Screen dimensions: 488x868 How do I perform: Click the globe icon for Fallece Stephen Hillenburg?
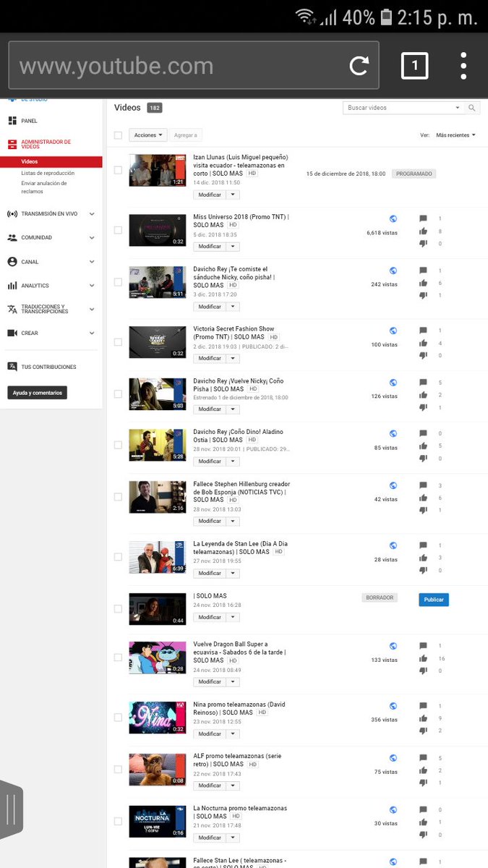393,485
